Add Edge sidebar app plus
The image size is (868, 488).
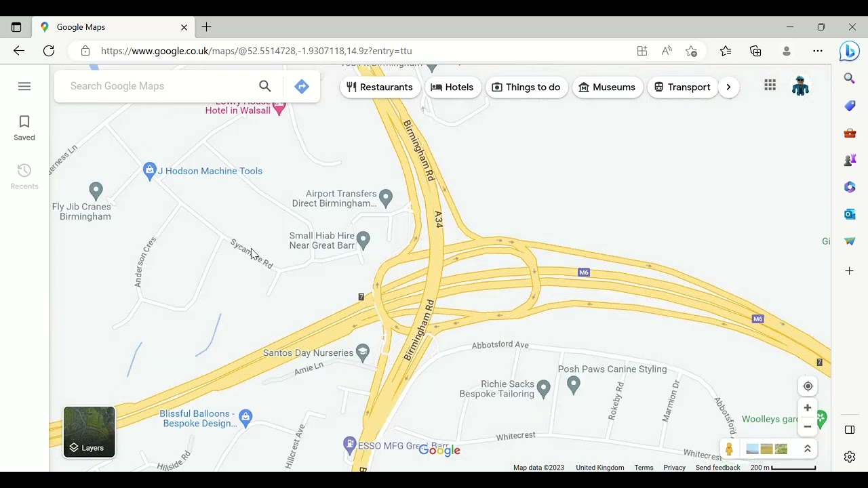[850, 271]
